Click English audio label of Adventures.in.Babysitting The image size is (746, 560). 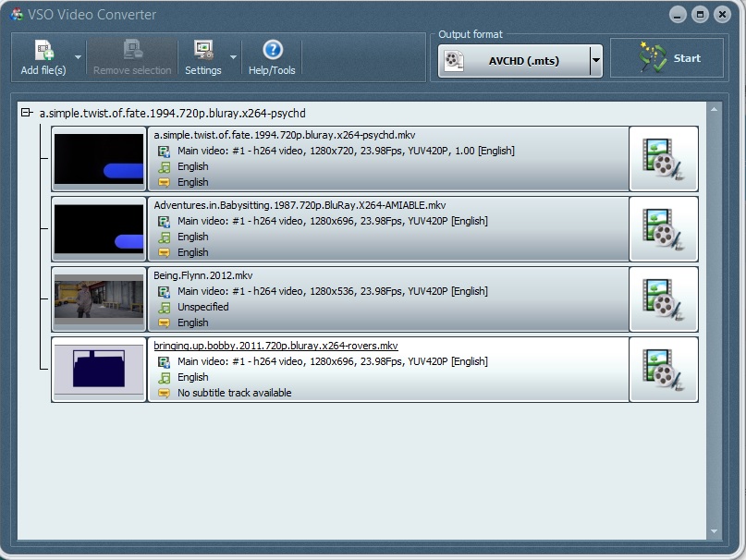click(x=192, y=237)
